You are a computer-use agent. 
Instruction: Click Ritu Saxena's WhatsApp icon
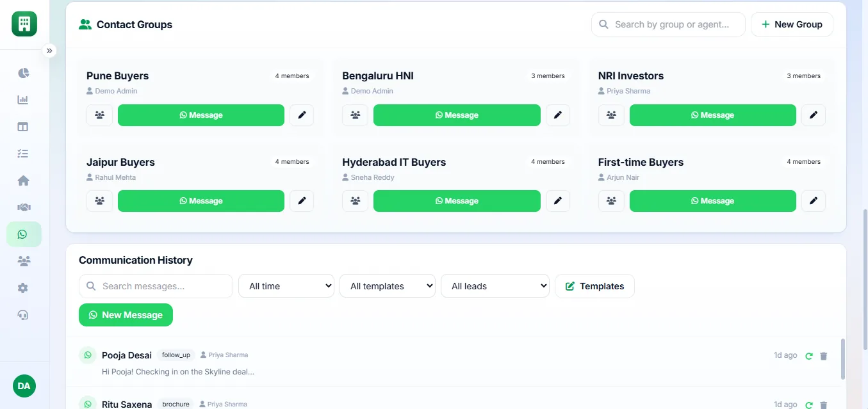click(88, 404)
